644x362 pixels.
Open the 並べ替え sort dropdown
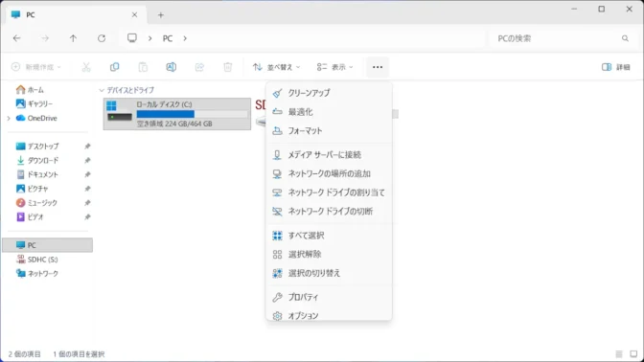pos(276,67)
